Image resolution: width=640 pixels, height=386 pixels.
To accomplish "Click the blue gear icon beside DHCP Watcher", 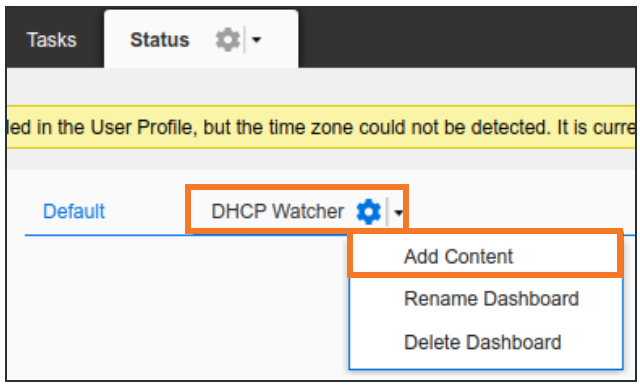I will (369, 211).
